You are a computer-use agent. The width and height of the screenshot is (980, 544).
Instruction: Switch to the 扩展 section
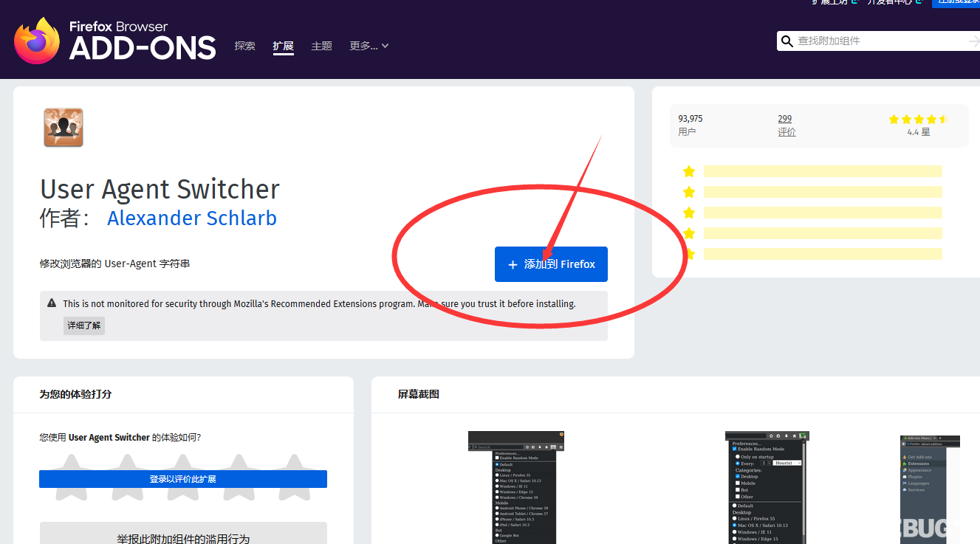(283, 46)
